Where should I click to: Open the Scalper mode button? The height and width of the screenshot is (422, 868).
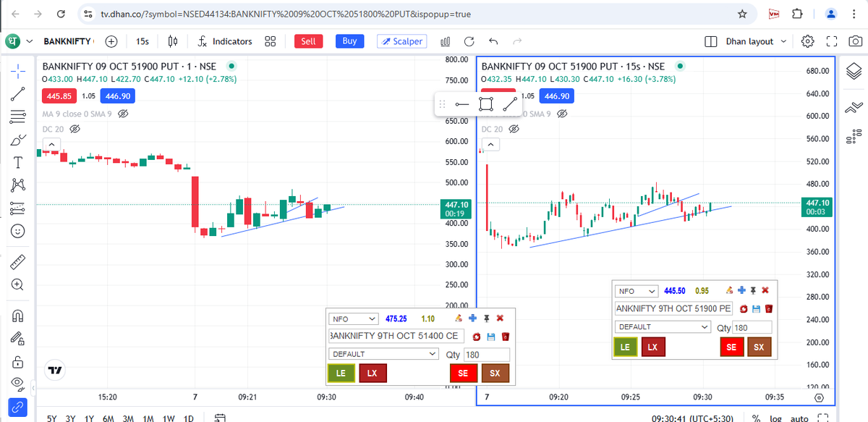402,41
